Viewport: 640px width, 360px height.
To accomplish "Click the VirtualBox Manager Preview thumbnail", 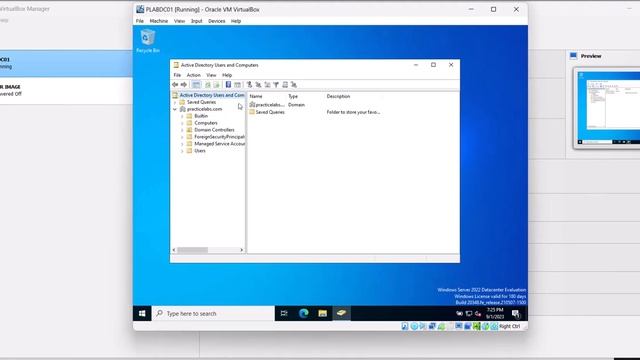I will tap(607, 108).
